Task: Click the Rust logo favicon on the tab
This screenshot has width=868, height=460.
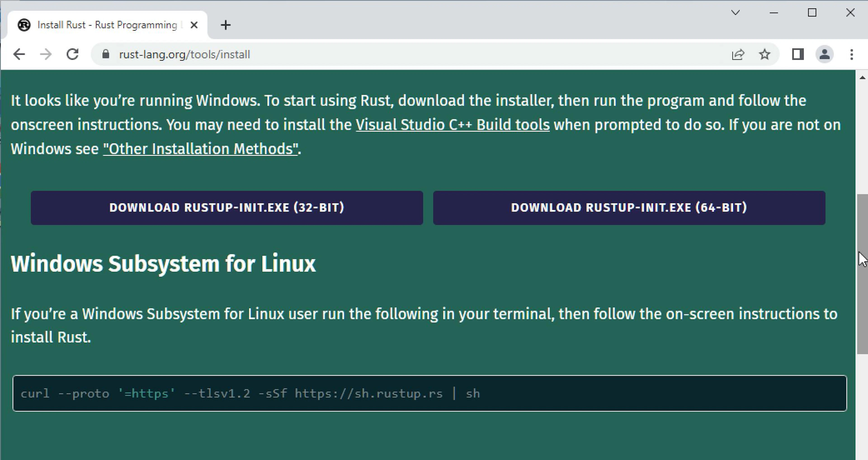Action: point(24,25)
